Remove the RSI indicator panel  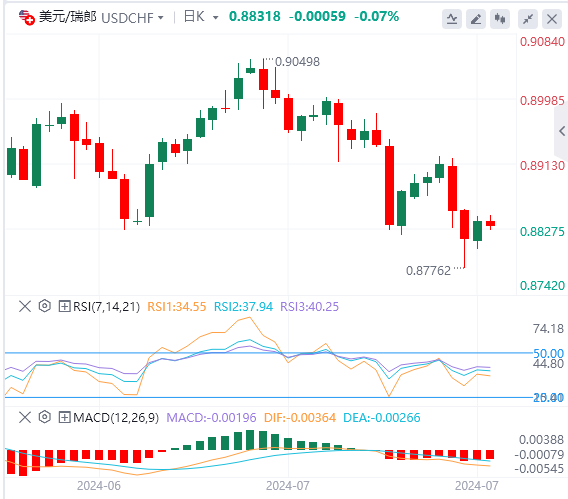click(x=25, y=306)
